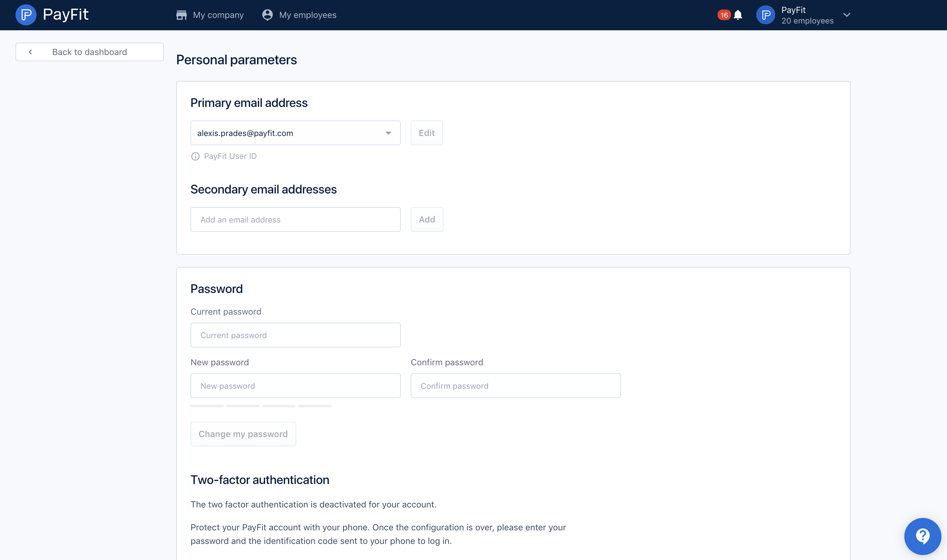Viewport: 947px width, 560px height.
Task: Click the Add secondary email button
Action: tap(427, 219)
